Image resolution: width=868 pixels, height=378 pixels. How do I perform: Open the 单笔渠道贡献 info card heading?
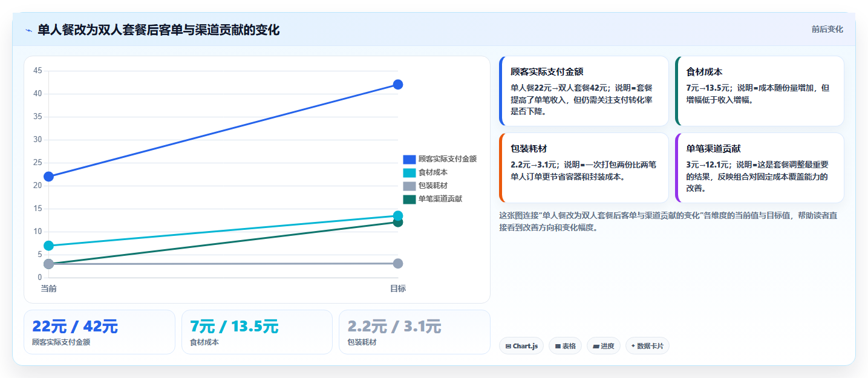[713, 148]
